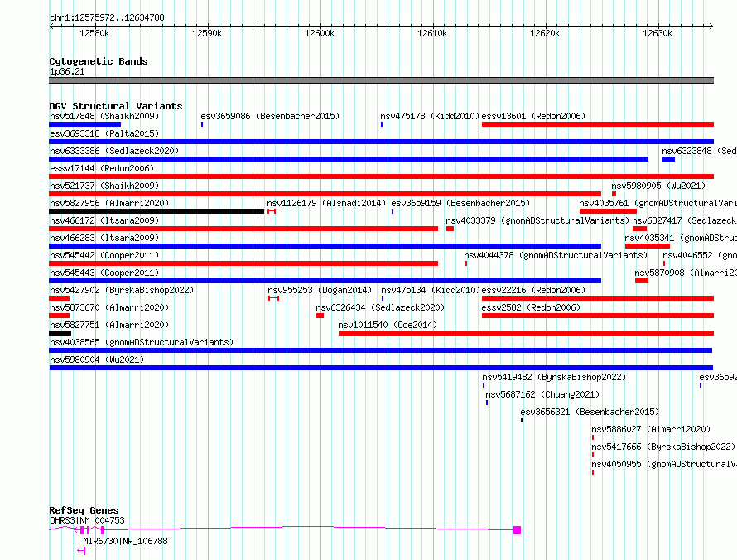This screenshot has height=560, width=737.
Task: Click nsv6326434 (Sedlazeck2020) label
Action: (380, 307)
